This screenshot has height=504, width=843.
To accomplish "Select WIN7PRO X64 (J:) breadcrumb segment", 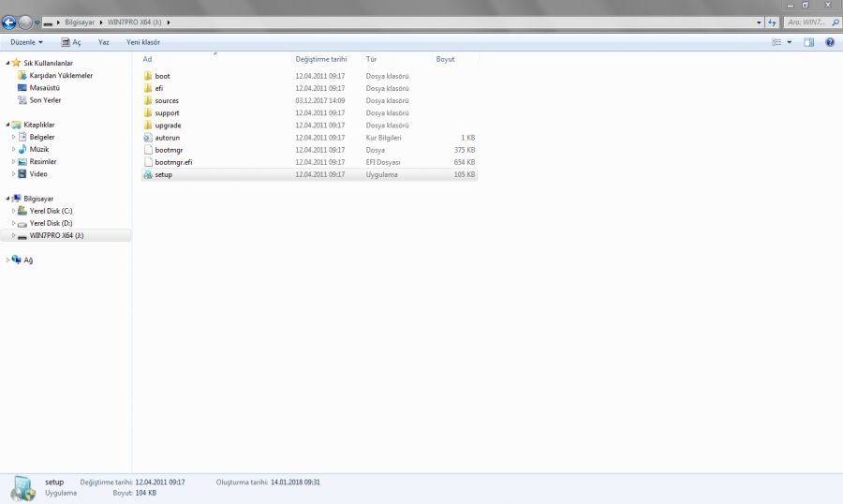I will 134,22.
